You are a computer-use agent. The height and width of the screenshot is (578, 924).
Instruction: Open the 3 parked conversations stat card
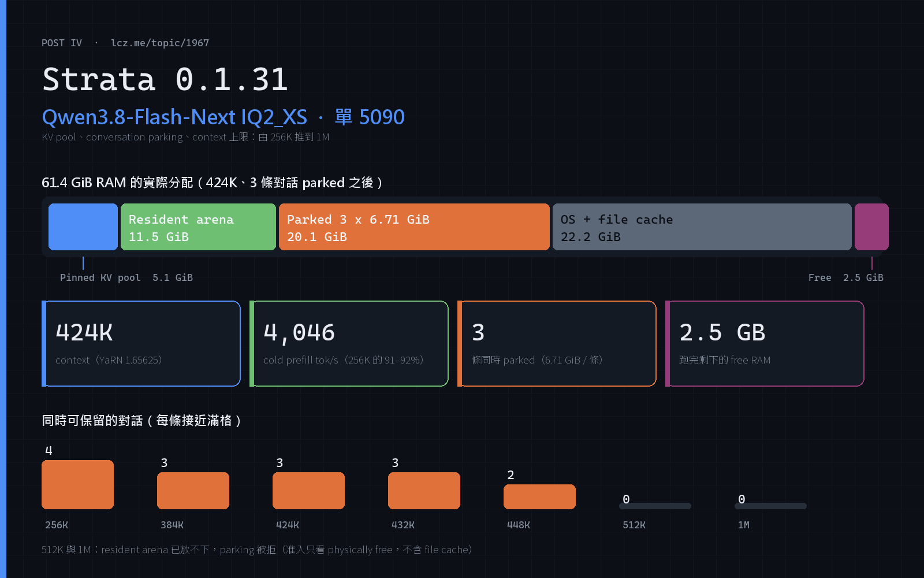tap(557, 343)
